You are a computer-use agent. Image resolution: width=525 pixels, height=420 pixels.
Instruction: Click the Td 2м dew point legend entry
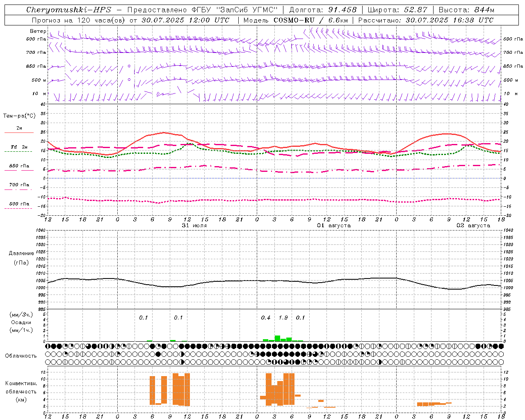click(x=19, y=147)
